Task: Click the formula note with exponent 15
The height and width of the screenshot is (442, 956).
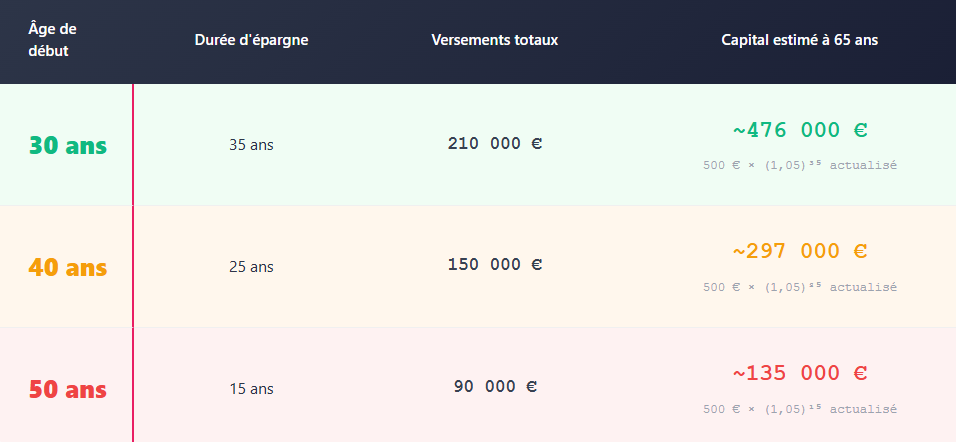Action: (799, 408)
